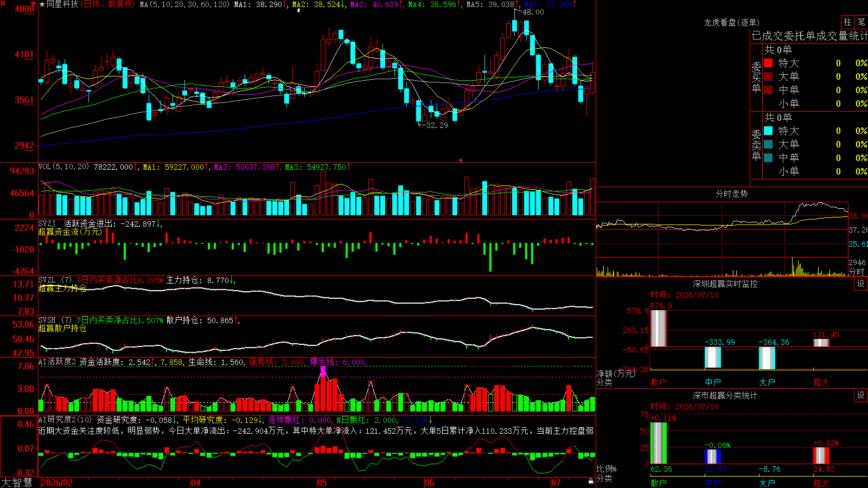Click the 中户 bar in 深圳超赢实时监控
The height and width of the screenshot is (488, 868).
click(x=713, y=358)
